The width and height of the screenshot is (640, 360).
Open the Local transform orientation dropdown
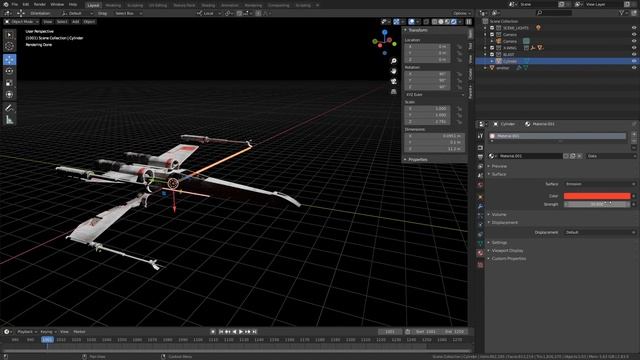[209, 13]
